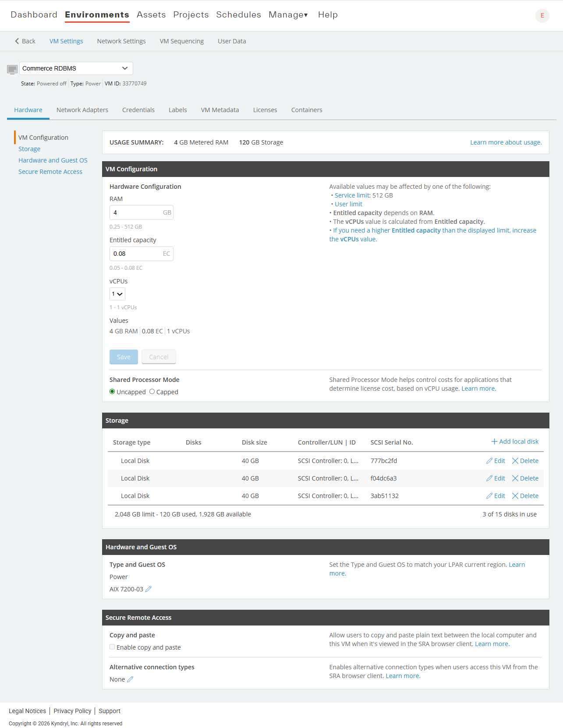563x728 pixels.
Task: Switch to the Network Adapters tab
Action: click(82, 110)
